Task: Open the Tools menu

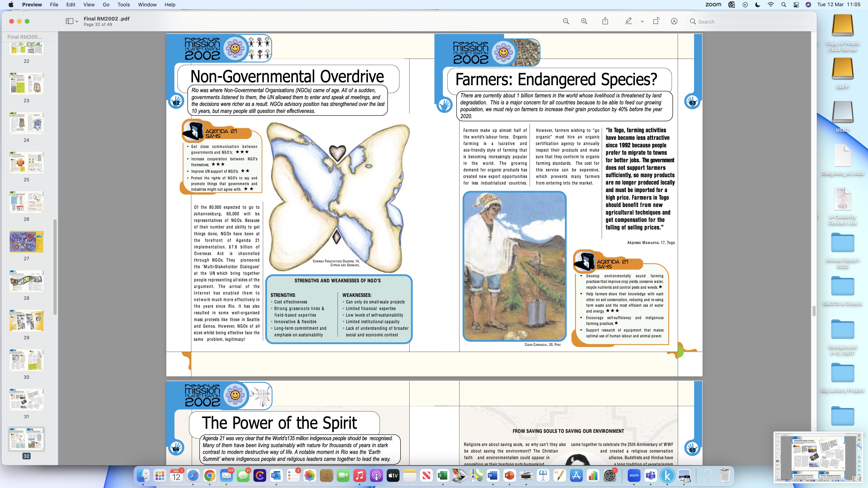Action: pyautogui.click(x=123, y=5)
